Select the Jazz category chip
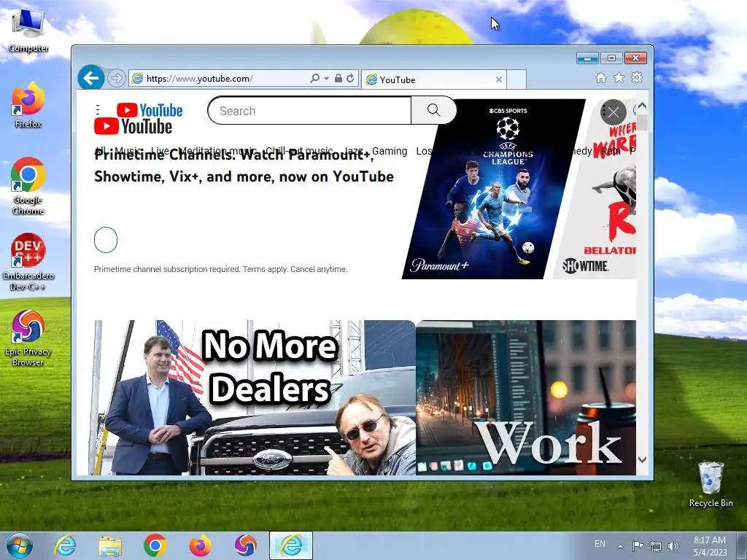747x560 pixels. pos(354,151)
